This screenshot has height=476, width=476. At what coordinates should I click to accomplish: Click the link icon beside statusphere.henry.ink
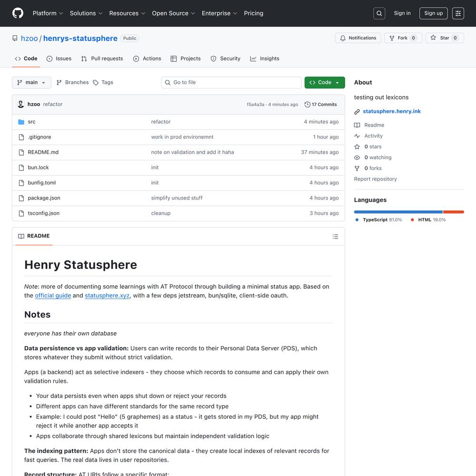click(357, 112)
